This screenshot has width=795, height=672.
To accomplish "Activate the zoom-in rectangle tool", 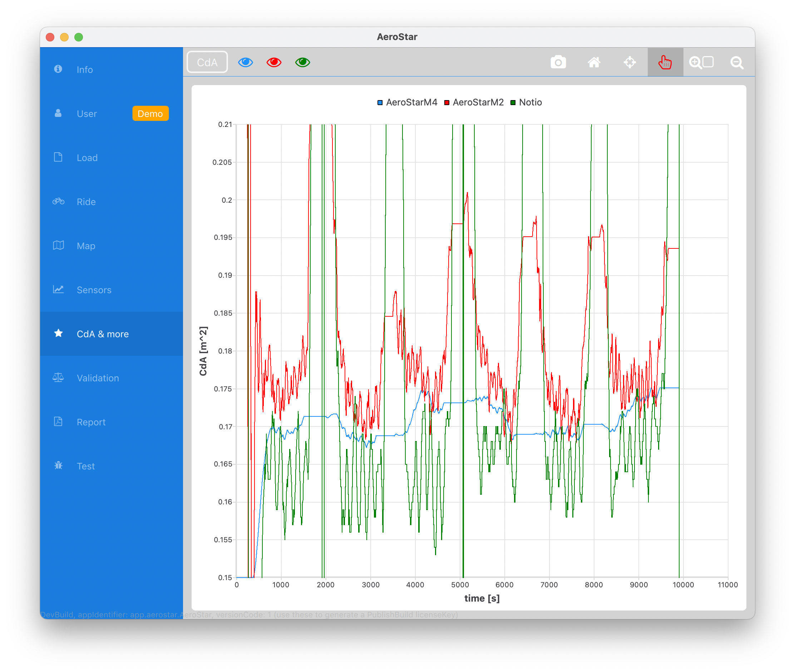I will coord(701,62).
